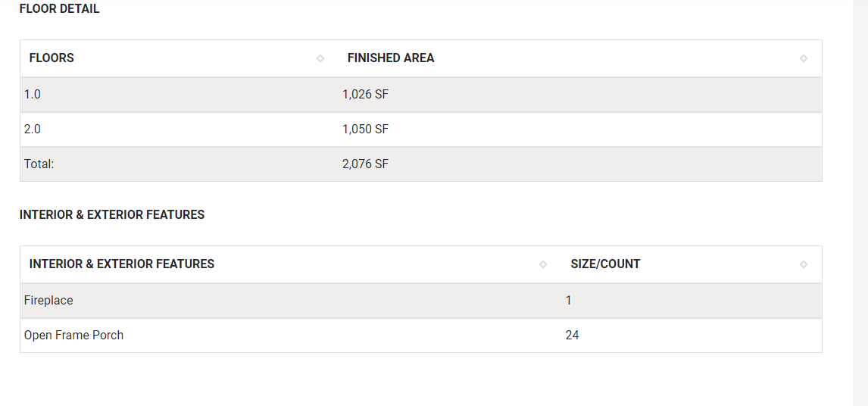The image size is (868, 406).
Task: Click the sort icon in the Floors column
Action: point(320,58)
